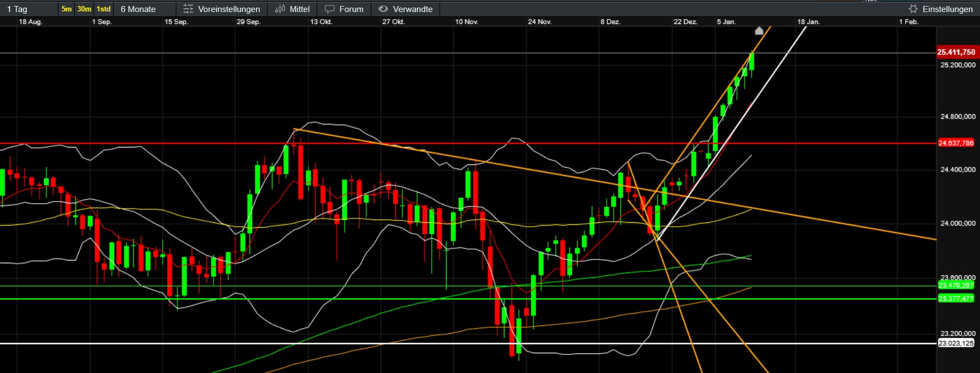The image size is (980, 373).
Task: Activate the 30m interval button
Action: 84,9
